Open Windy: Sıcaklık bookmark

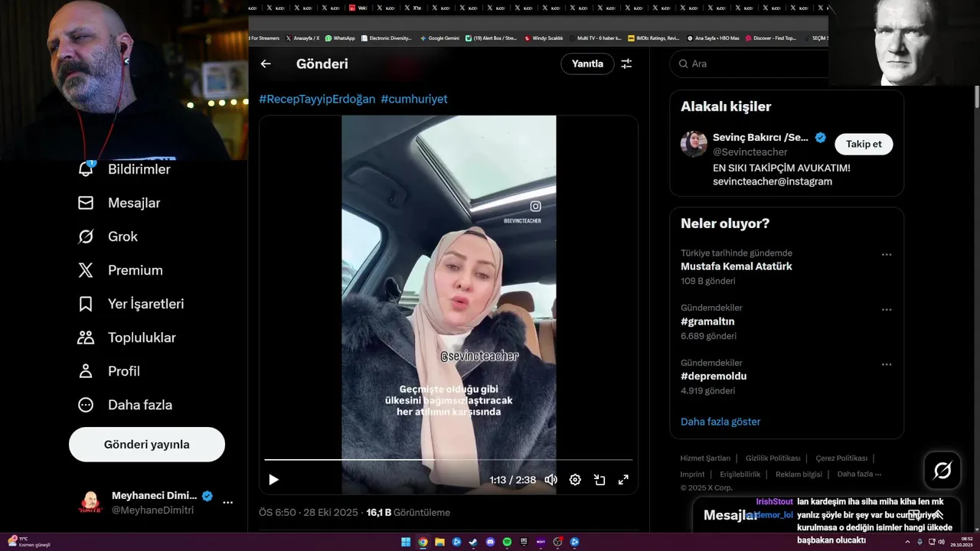pyautogui.click(x=544, y=37)
